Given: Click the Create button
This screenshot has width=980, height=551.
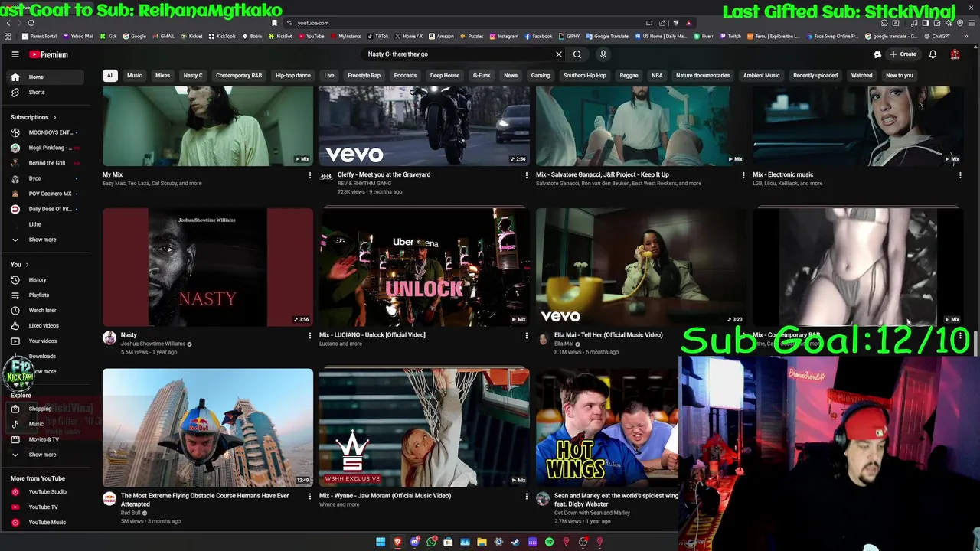Looking at the screenshot, I should pos(903,54).
